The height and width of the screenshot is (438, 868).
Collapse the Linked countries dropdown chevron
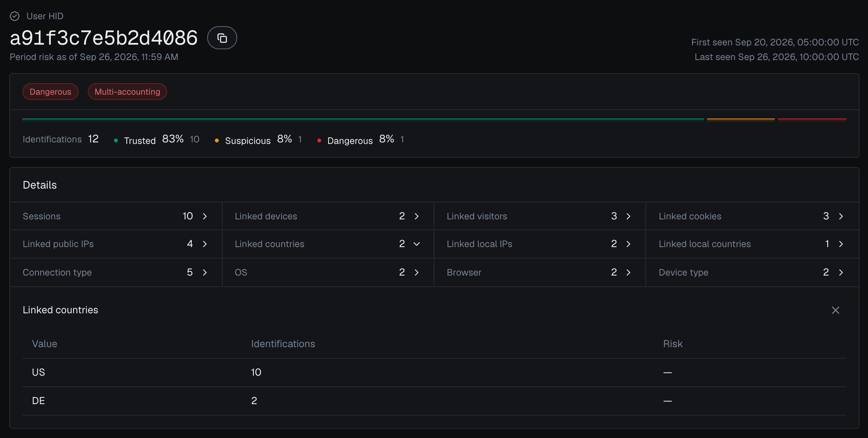point(417,244)
